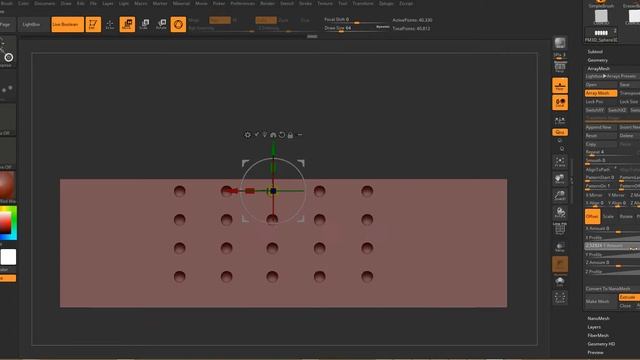The height and width of the screenshot is (360, 640).
Task: Open the Zplugin menu
Action: pos(386,3)
